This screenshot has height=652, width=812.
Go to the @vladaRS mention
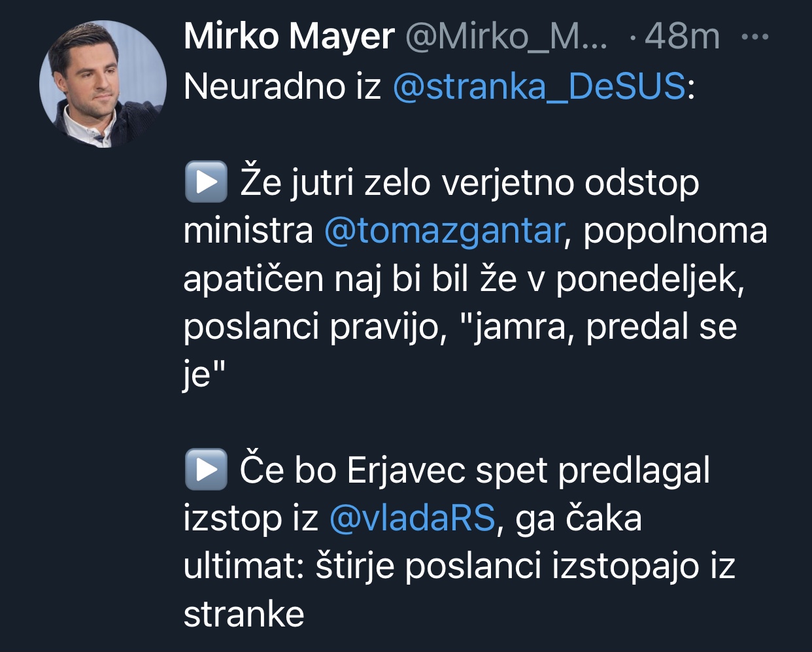point(412,518)
